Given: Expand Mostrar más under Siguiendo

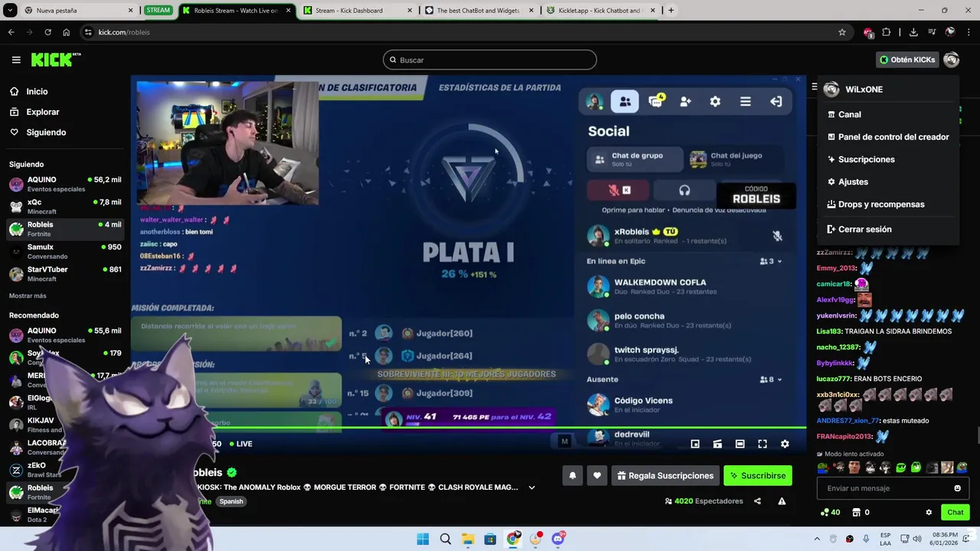Looking at the screenshot, I should 28,295.
